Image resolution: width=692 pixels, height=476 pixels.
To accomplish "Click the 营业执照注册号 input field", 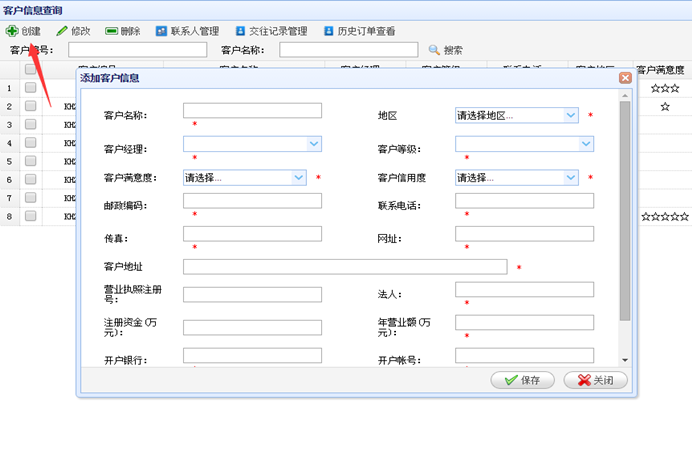I will [x=252, y=295].
